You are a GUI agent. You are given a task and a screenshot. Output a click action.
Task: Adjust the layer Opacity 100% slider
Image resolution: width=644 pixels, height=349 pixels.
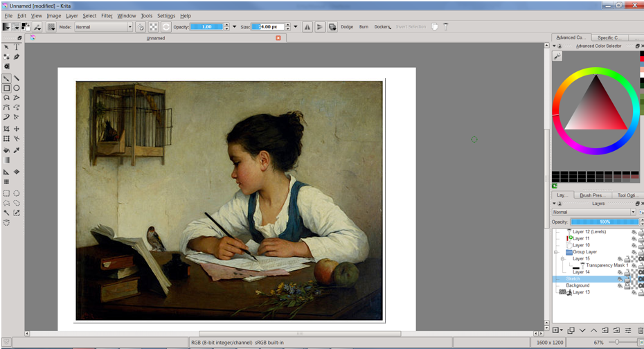coord(605,222)
